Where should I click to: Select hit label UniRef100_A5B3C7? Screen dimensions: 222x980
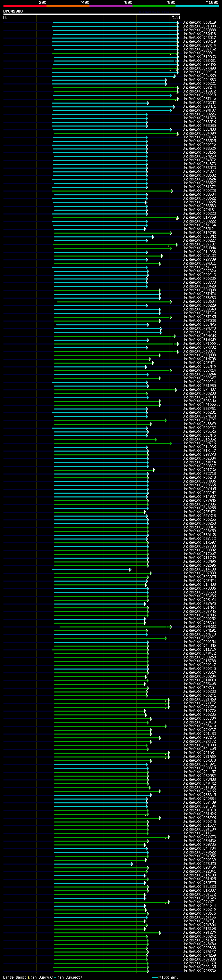pyautogui.click(x=199, y=351)
